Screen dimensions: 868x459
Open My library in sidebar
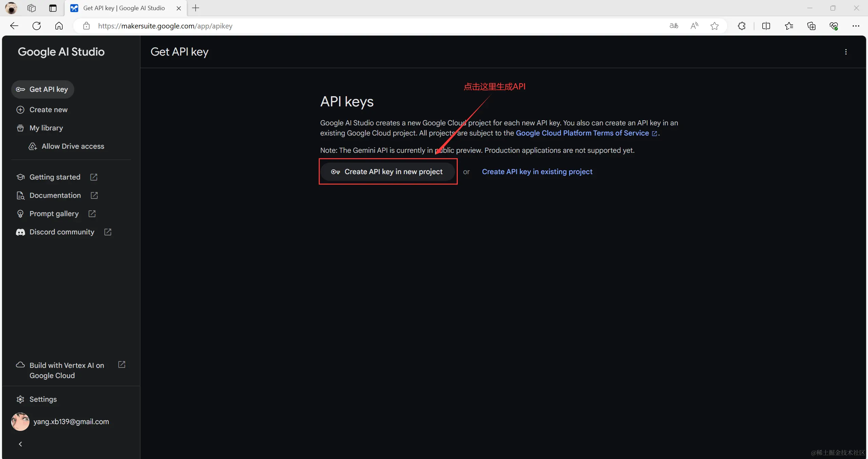(x=46, y=128)
